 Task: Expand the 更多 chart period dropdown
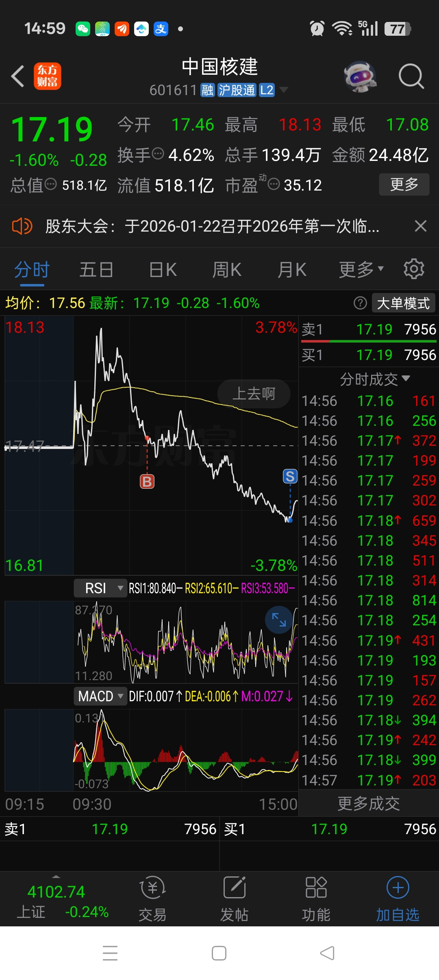[x=361, y=269]
